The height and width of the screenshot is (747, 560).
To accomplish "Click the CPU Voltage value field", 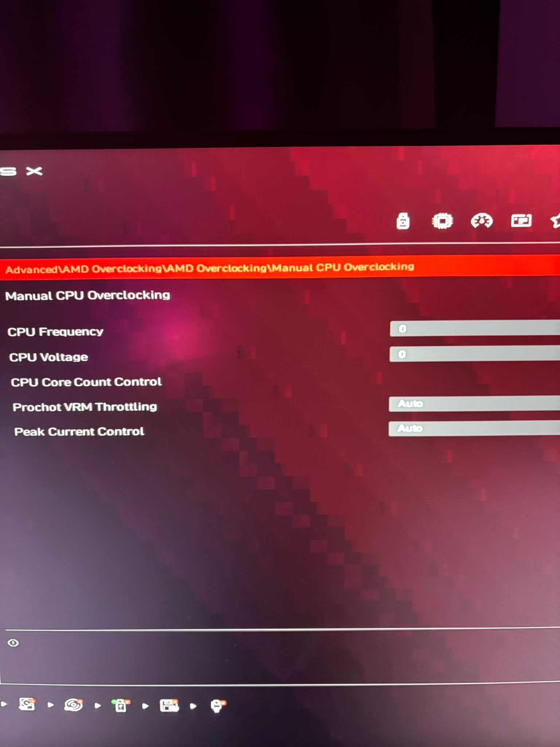I will pos(475,354).
